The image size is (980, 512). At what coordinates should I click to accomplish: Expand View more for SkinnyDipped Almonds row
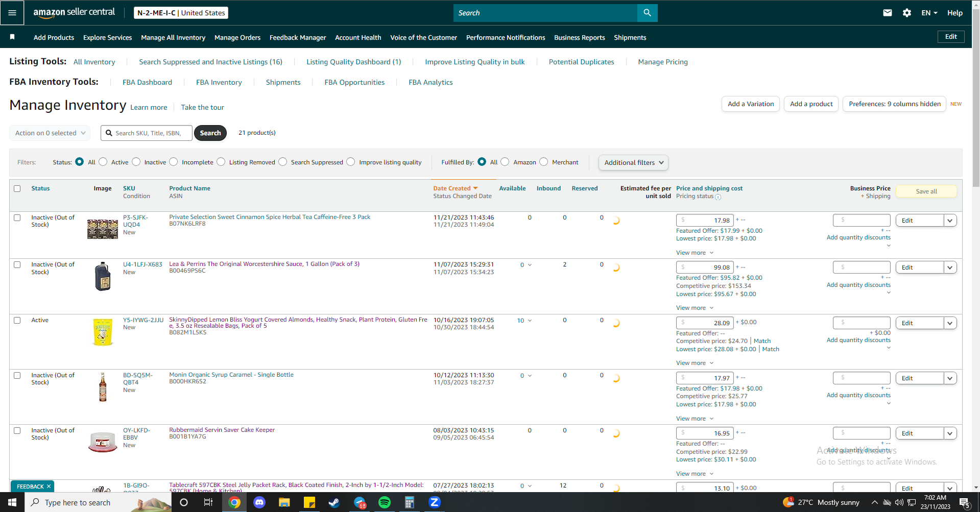tap(695, 363)
